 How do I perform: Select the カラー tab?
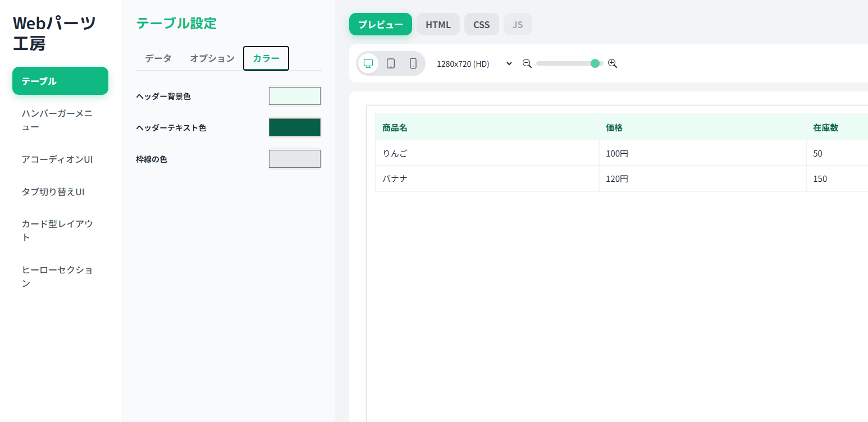click(x=266, y=58)
